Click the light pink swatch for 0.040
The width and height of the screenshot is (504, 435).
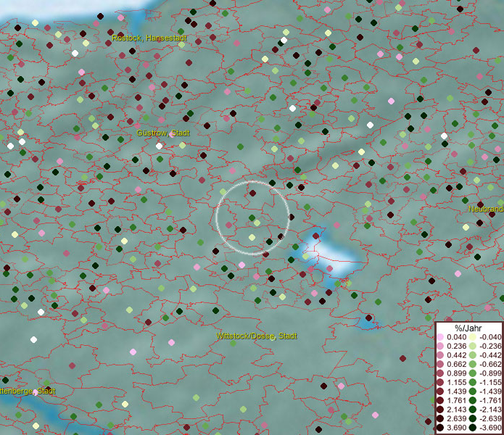440,337
